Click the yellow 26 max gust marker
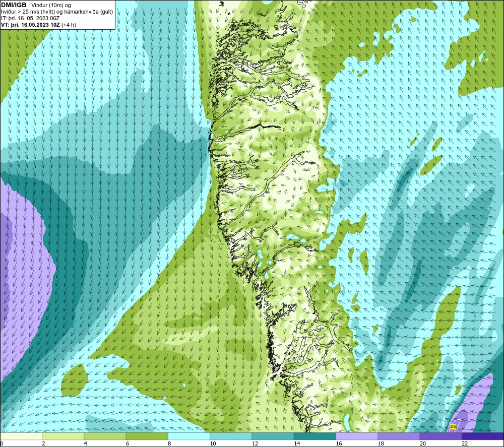Screen dimensions: 504x447 [453, 426]
